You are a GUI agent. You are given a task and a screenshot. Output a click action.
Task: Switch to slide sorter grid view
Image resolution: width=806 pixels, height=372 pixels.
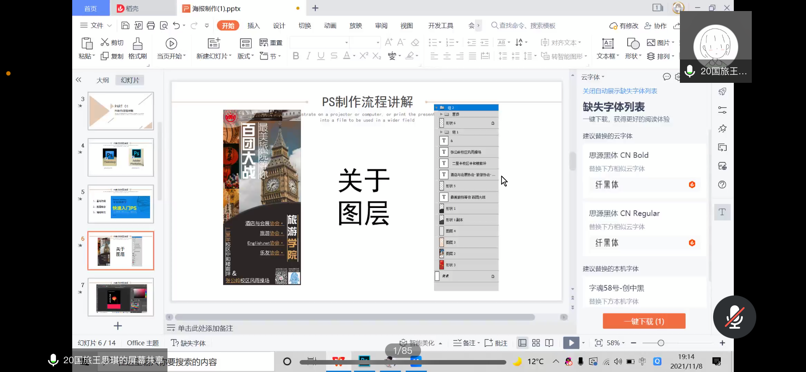(x=536, y=343)
